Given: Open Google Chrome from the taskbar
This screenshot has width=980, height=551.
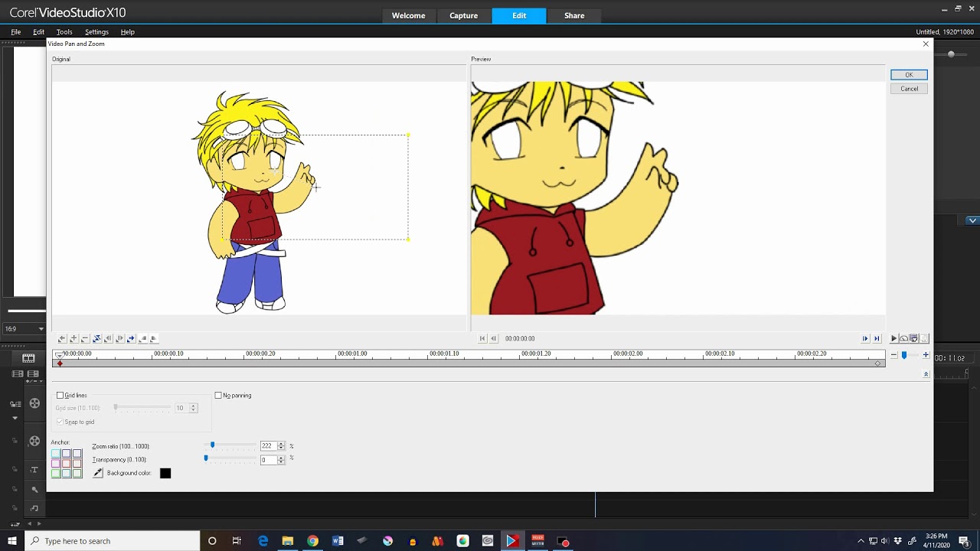Looking at the screenshot, I should tap(312, 541).
